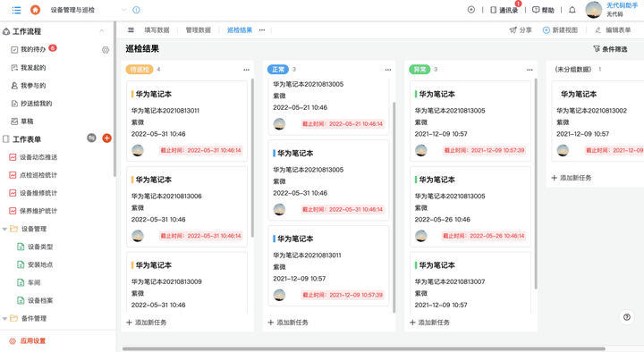
Task: Click the 异常 column tag
Action: pos(419,70)
